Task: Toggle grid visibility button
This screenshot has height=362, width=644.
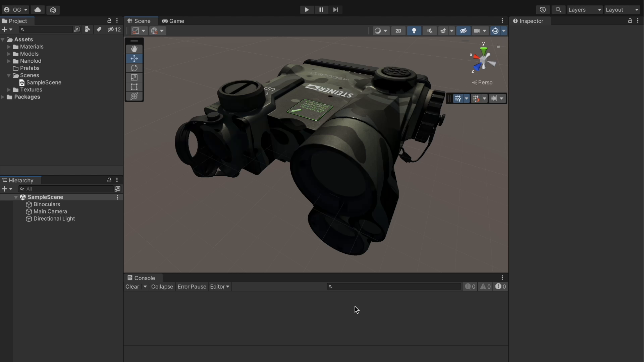Action: [x=458, y=99]
